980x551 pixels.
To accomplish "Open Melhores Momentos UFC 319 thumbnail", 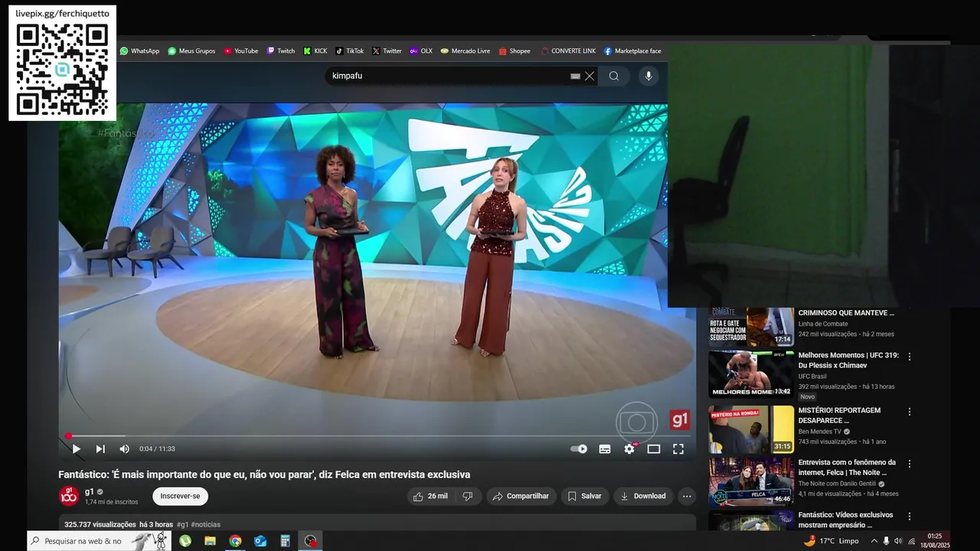I will click(751, 374).
